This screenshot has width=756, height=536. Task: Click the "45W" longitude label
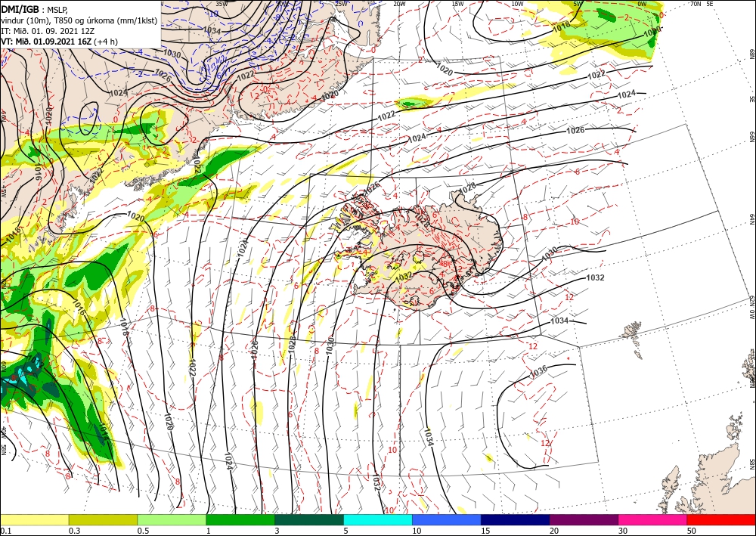(x=3, y=192)
